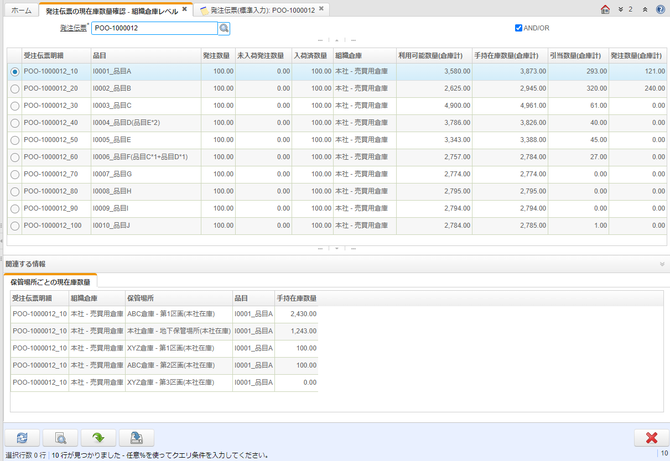Select radio button for POO-1000012_40
670x461 pixels.
point(15,123)
